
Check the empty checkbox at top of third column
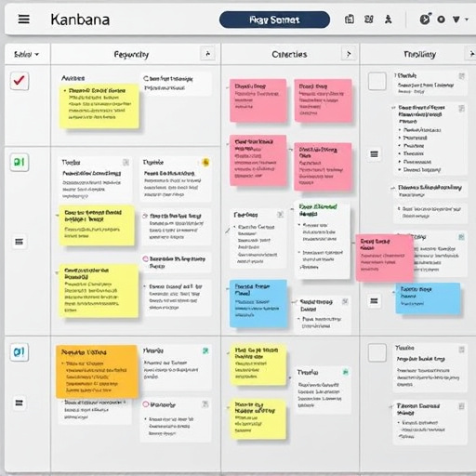coord(377,81)
